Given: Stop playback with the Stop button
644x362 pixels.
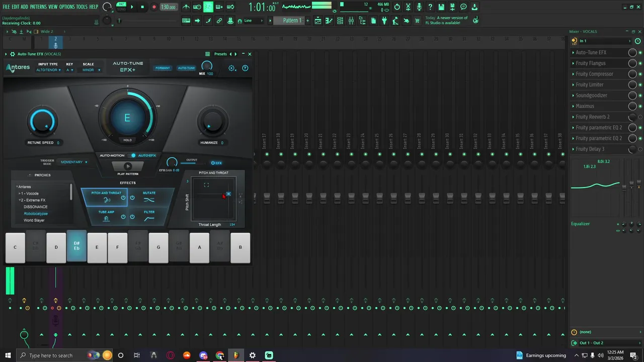Looking at the screenshot, I should pos(143,7).
